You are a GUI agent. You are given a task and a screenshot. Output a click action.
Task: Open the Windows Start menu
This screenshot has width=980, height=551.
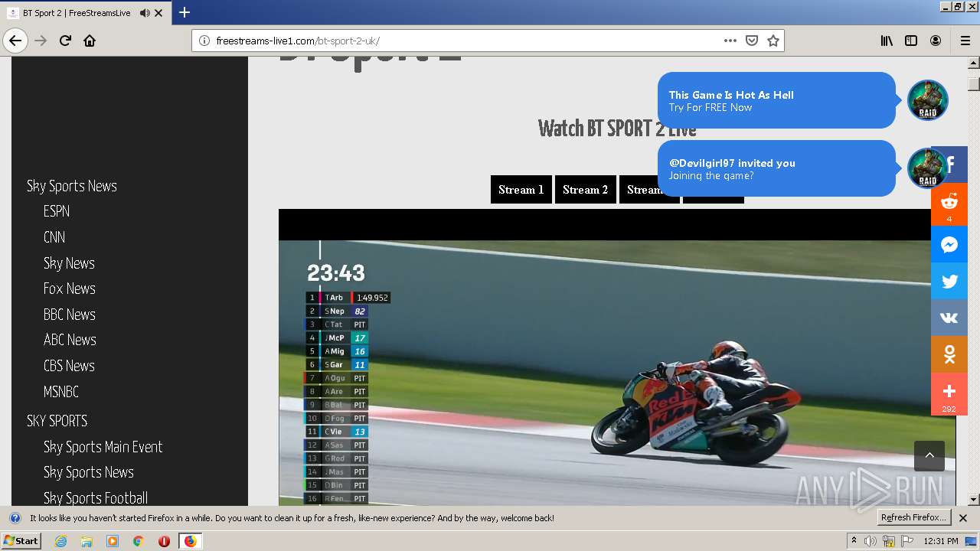pyautogui.click(x=21, y=541)
